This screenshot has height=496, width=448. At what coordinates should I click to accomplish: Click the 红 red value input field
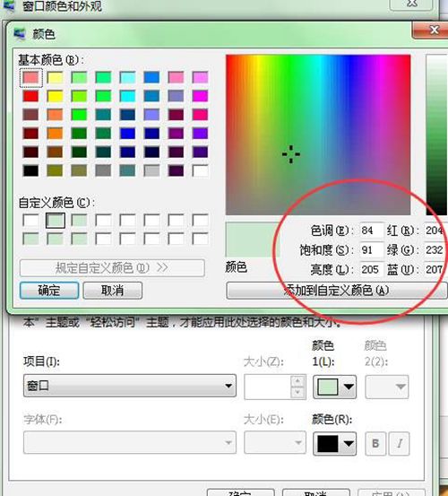(435, 231)
